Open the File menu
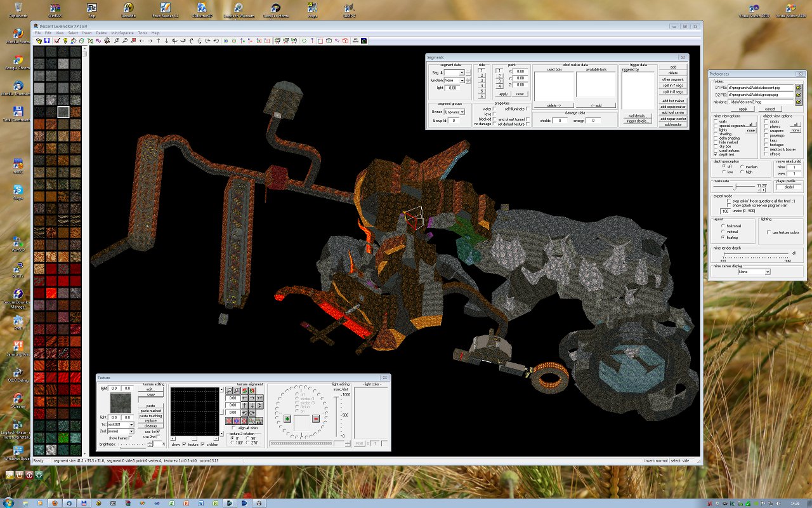The image size is (812, 508). tap(37, 33)
